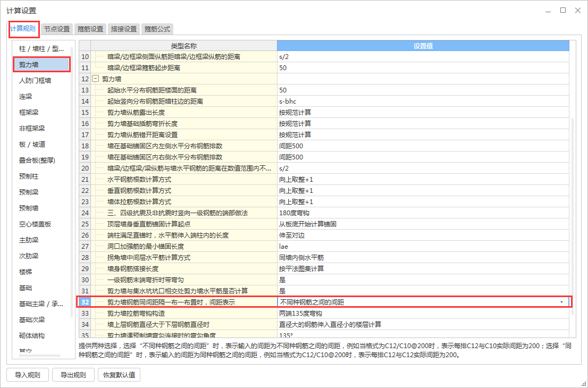Click s/2 value in row 10
The height and width of the screenshot is (388, 588).
pos(423,57)
